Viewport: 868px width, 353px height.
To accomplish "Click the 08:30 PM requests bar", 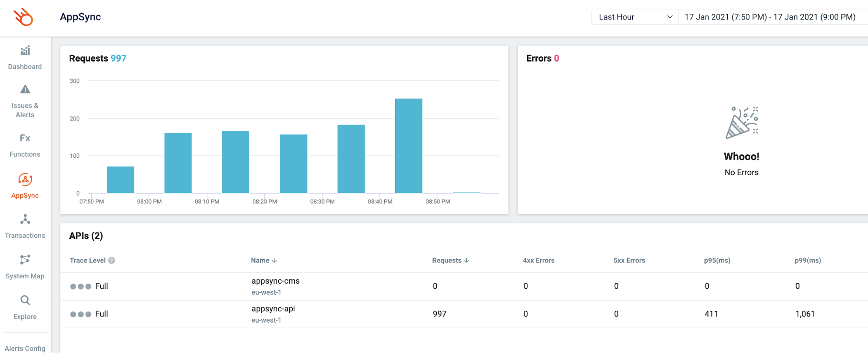I will (351, 159).
